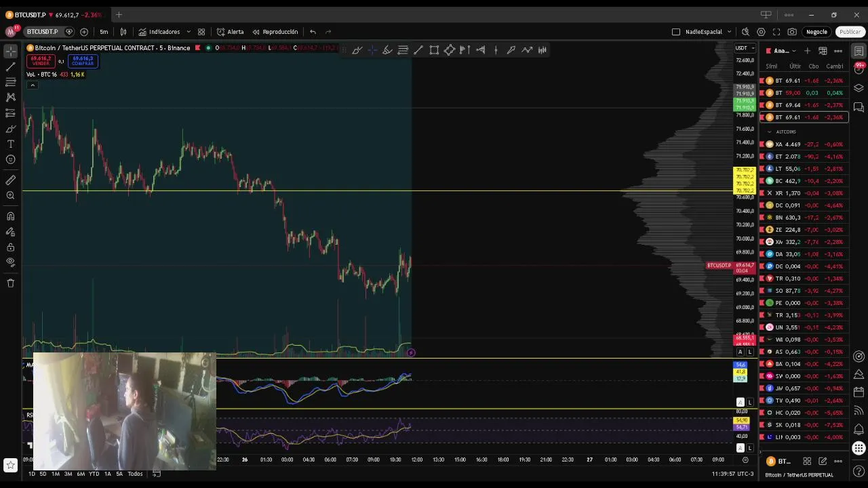Select the brush drawing tool in left sidebar

pyautogui.click(x=10, y=129)
